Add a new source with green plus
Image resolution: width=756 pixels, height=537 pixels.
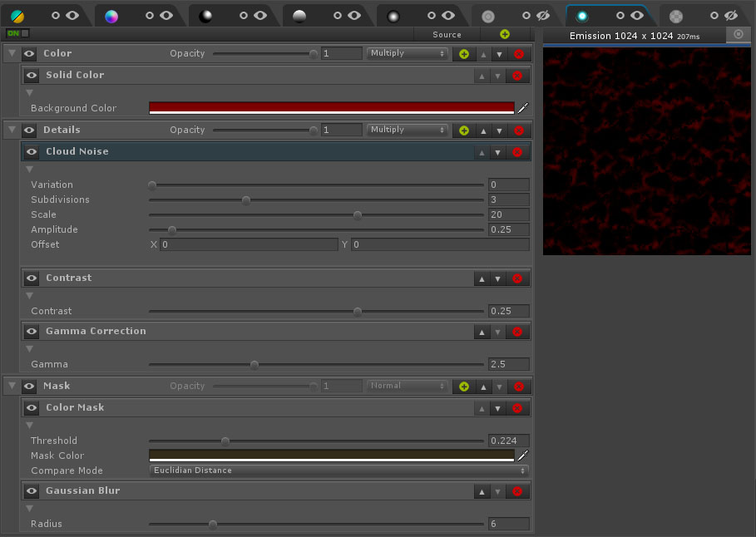505,34
